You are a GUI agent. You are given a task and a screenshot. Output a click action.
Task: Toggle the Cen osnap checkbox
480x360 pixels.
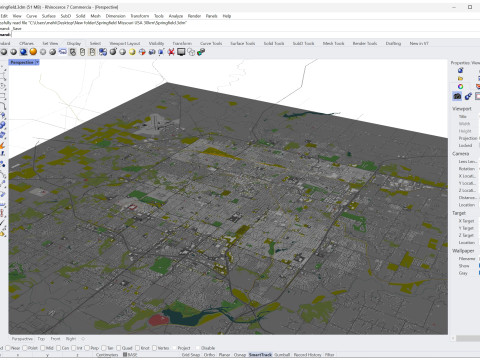coord(58,348)
